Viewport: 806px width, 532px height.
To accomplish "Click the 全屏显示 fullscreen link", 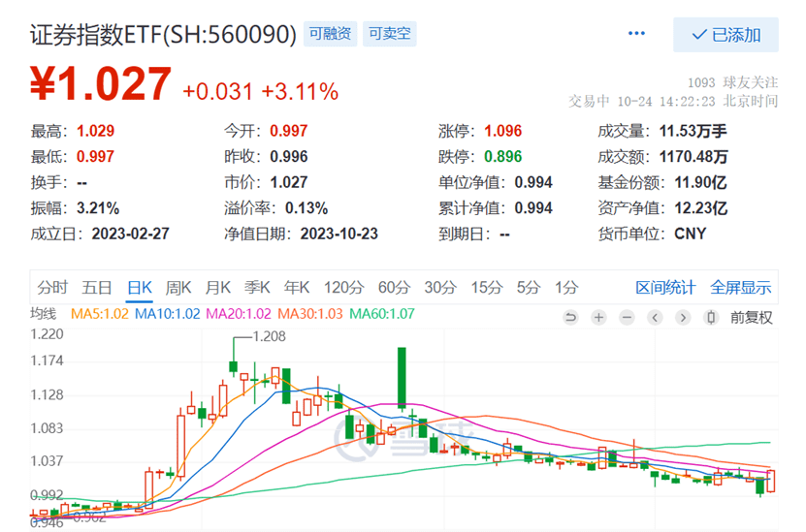I will pyautogui.click(x=741, y=287).
